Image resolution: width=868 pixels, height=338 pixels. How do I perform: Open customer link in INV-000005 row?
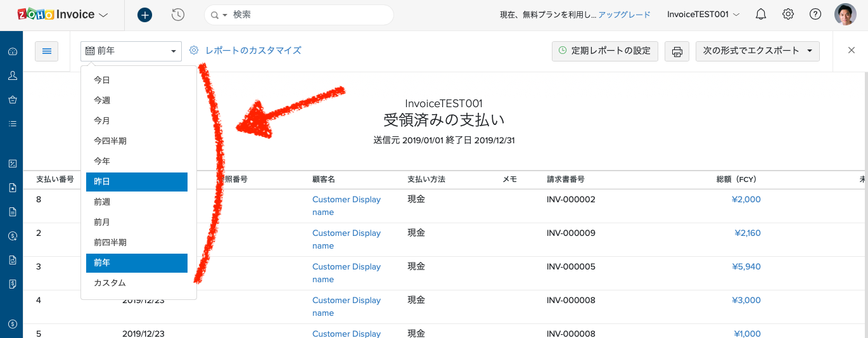click(x=347, y=273)
